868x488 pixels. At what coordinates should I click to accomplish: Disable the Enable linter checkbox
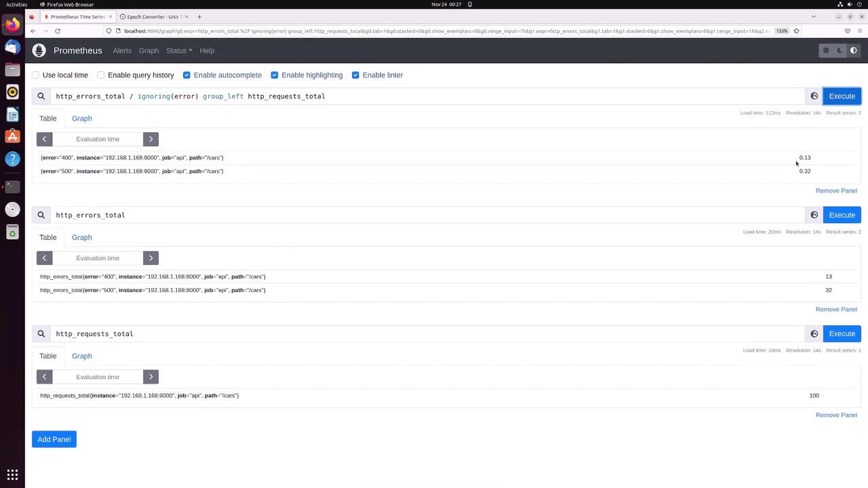355,75
